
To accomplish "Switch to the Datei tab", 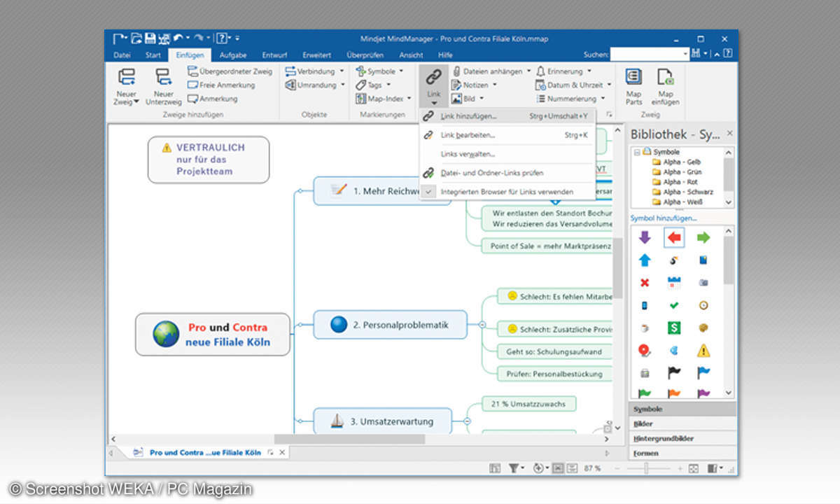I will (122, 55).
